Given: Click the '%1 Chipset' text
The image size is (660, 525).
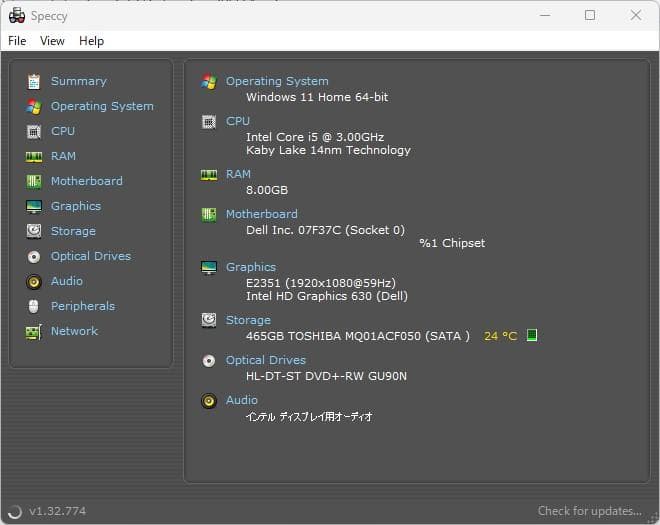Looking at the screenshot, I should (452, 243).
